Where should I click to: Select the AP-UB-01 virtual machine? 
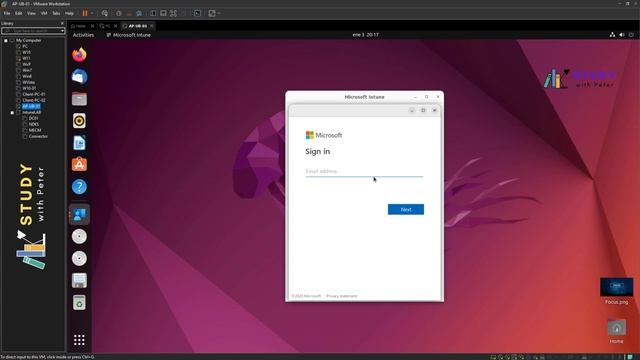31,106
